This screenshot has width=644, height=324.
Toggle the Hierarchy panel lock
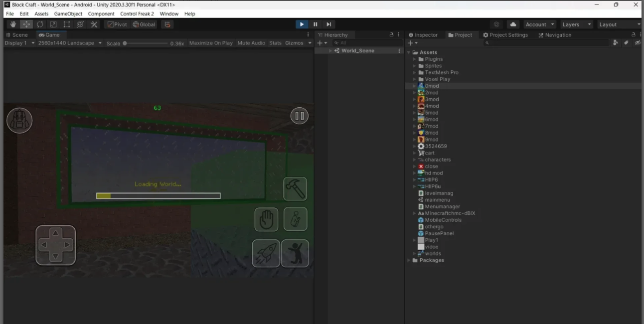tap(391, 35)
